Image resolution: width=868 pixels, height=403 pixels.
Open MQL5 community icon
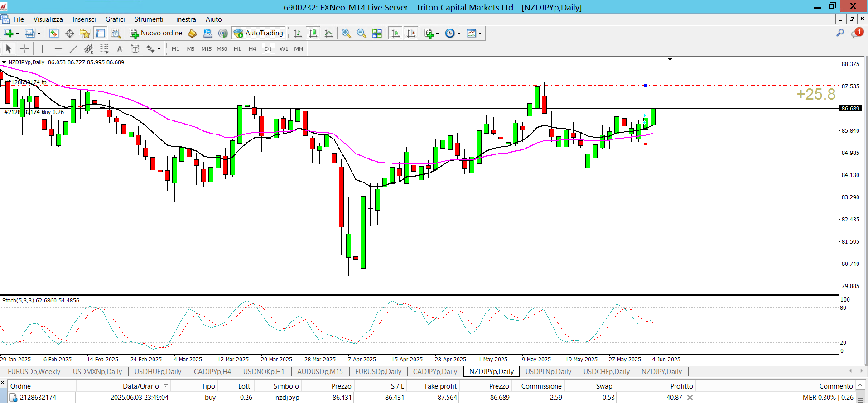207,33
